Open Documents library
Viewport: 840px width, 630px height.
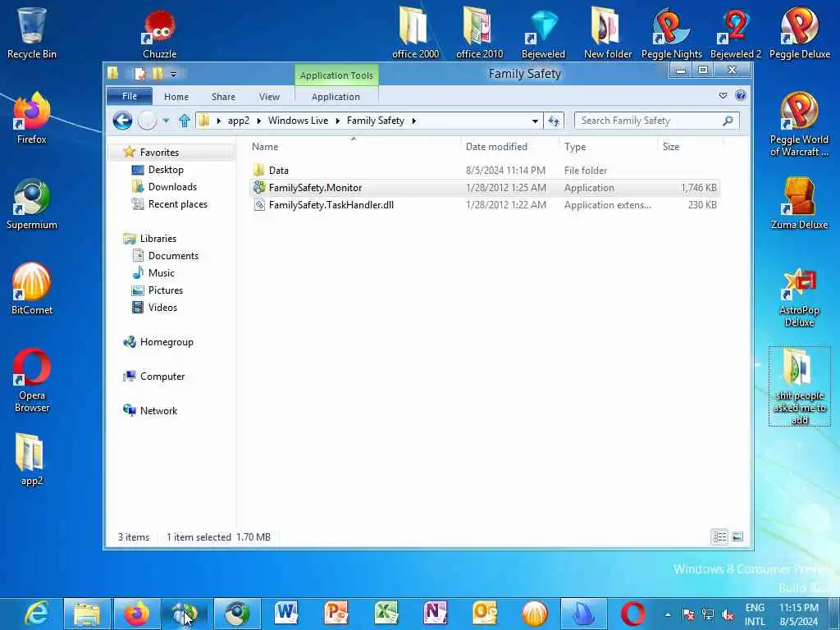173,256
